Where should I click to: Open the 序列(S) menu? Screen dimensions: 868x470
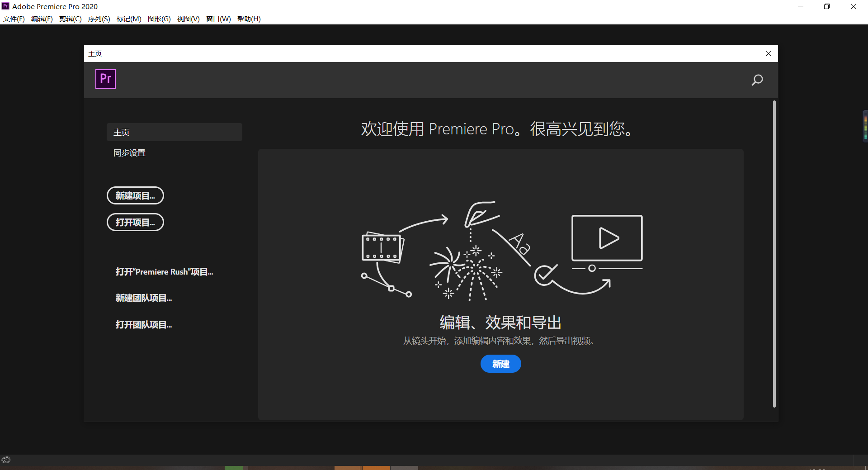click(x=99, y=19)
